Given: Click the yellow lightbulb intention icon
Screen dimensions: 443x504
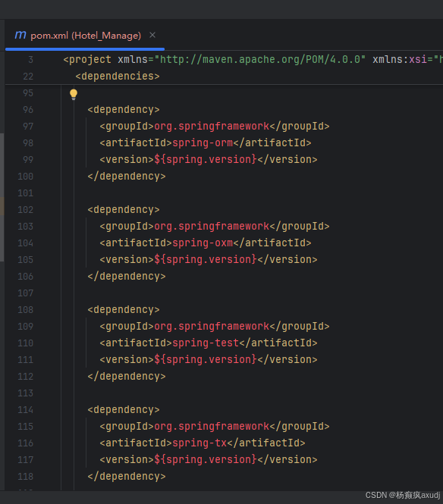Looking at the screenshot, I should point(74,95).
